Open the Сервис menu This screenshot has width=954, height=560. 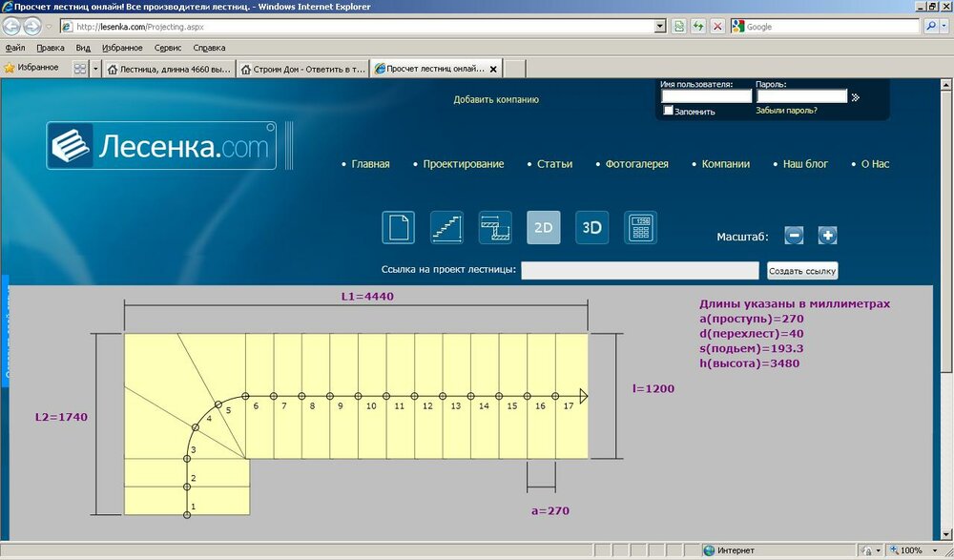tap(167, 48)
